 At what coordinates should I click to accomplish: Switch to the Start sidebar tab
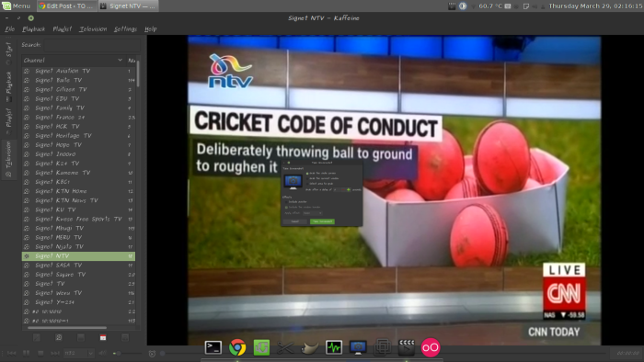(8, 53)
